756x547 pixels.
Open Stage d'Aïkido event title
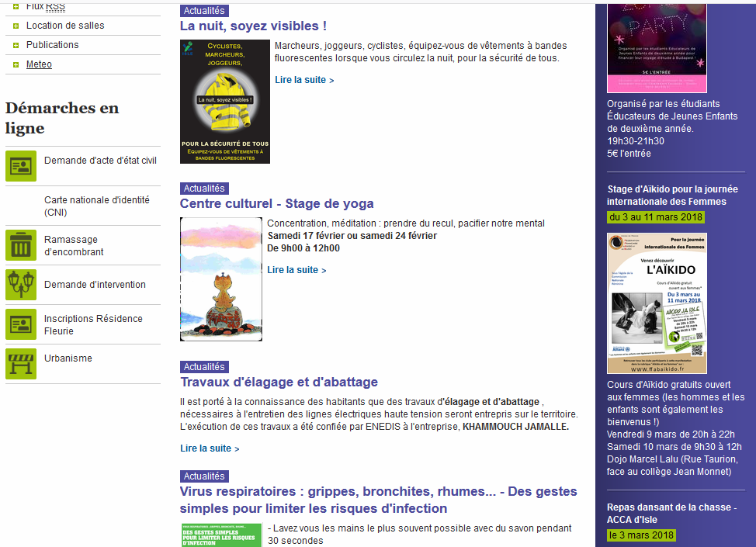point(672,195)
